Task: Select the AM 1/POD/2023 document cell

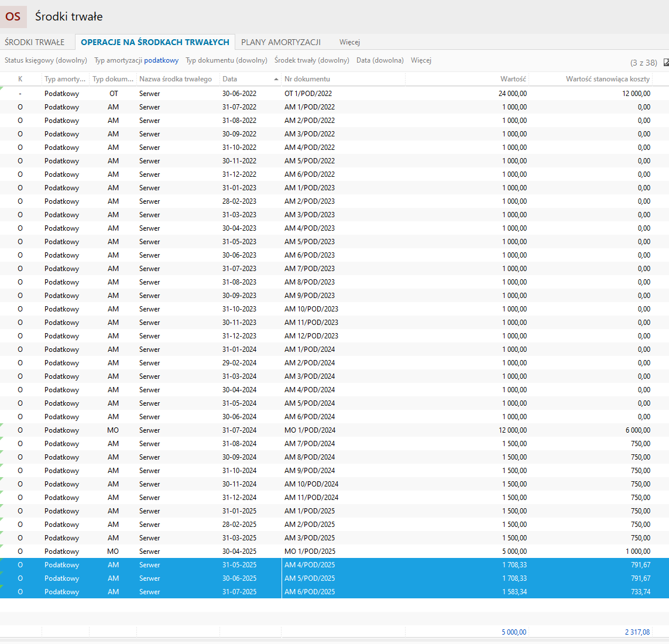Action: 309,188
